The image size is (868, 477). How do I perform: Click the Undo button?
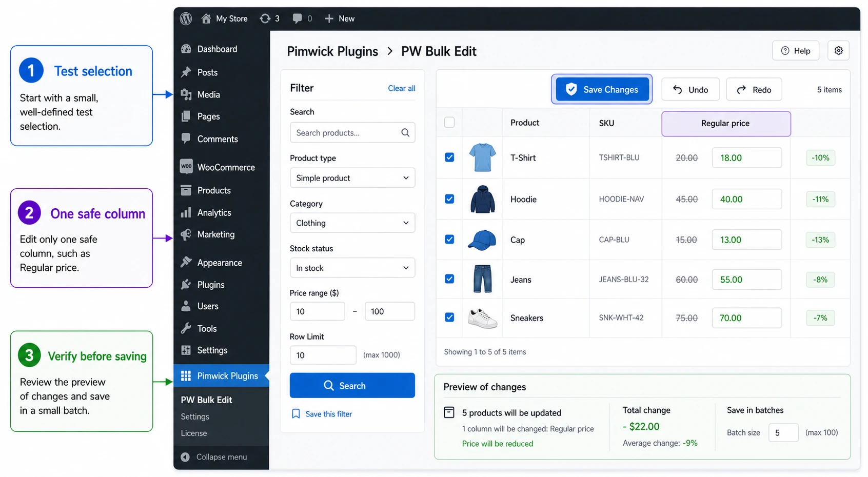coord(691,89)
